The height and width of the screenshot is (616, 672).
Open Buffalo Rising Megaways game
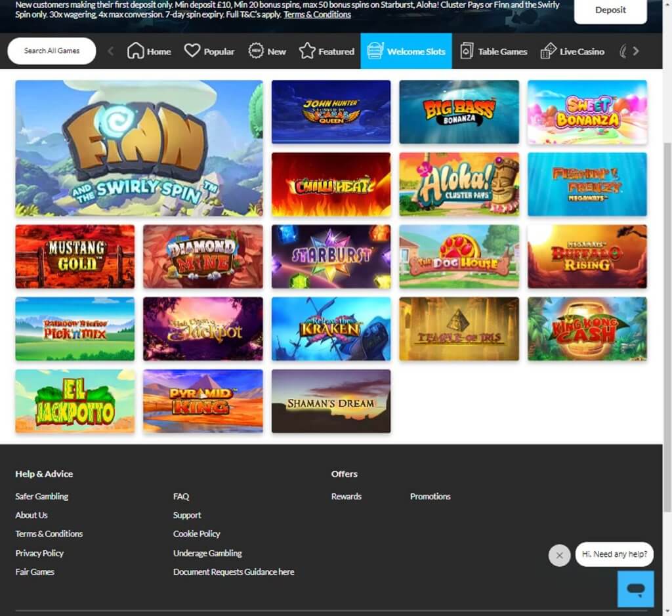[587, 257]
